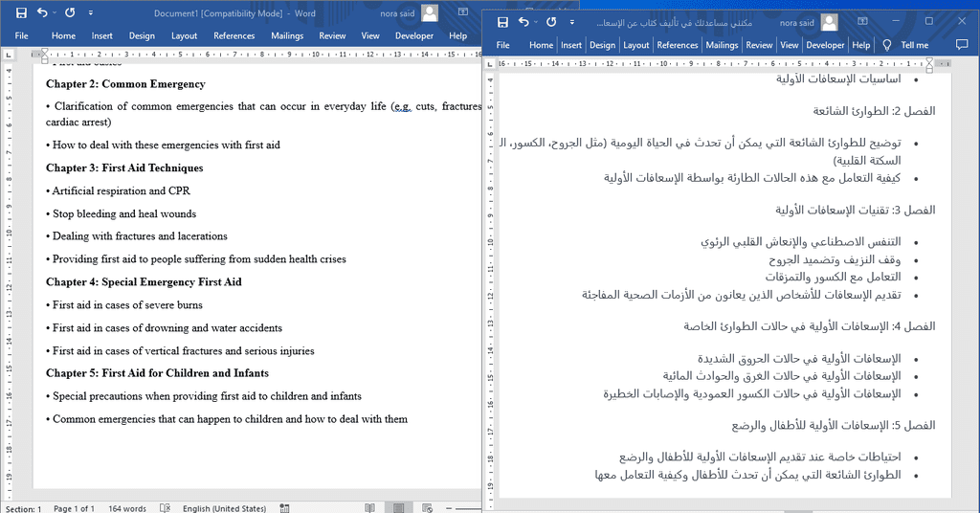Click Redo in Arabic document window
The width and height of the screenshot is (980, 513).
(x=551, y=23)
